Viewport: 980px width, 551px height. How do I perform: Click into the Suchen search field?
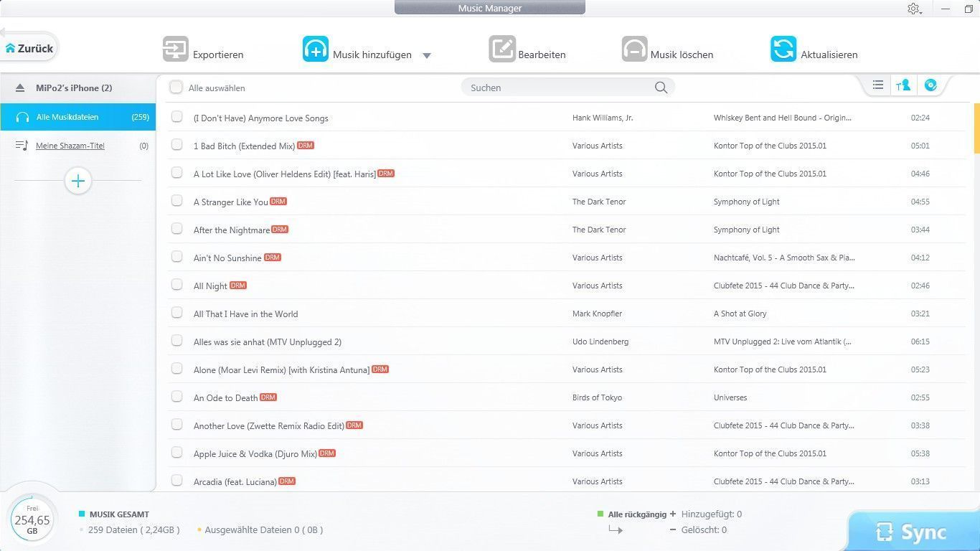pyautogui.click(x=560, y=88)
